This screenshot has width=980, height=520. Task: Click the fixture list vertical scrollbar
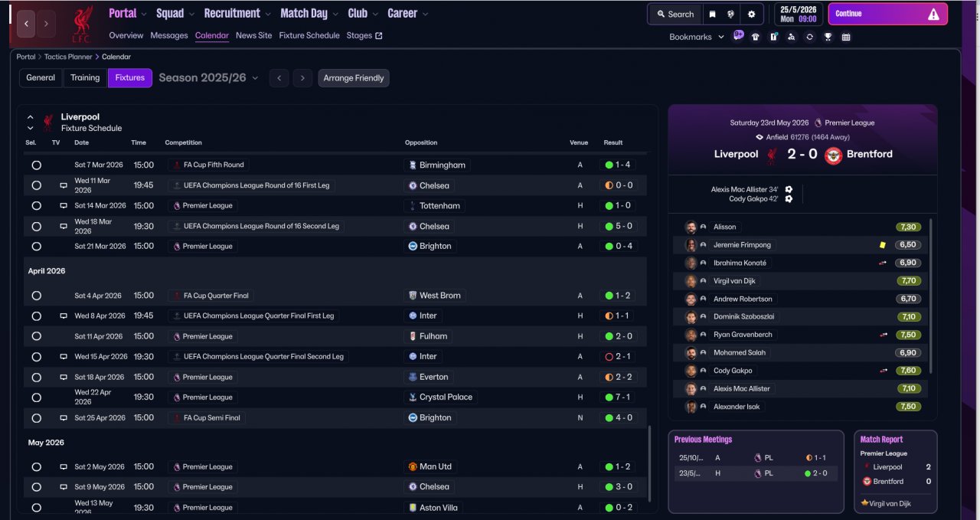(x=649, y=466)
